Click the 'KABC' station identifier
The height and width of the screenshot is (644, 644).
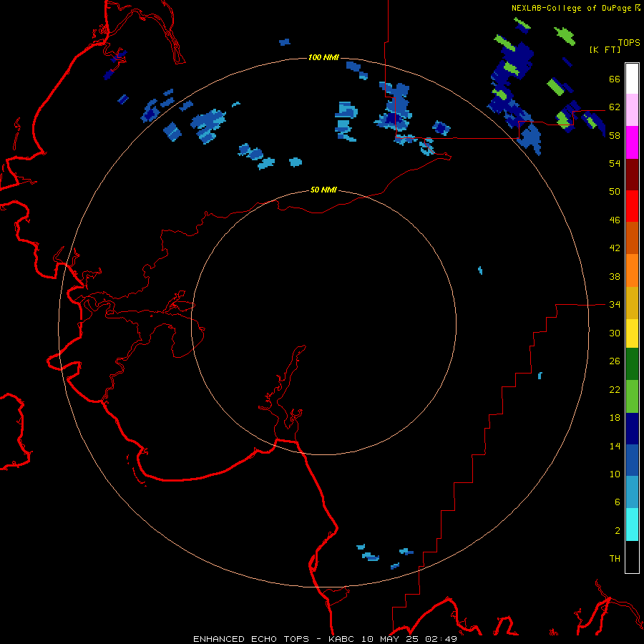coord(343,639)
